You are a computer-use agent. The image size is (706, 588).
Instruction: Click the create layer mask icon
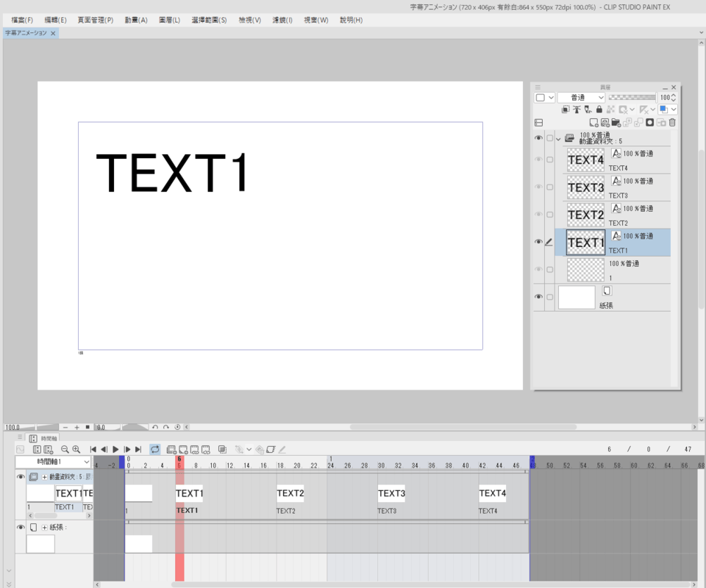coord(649,122)
